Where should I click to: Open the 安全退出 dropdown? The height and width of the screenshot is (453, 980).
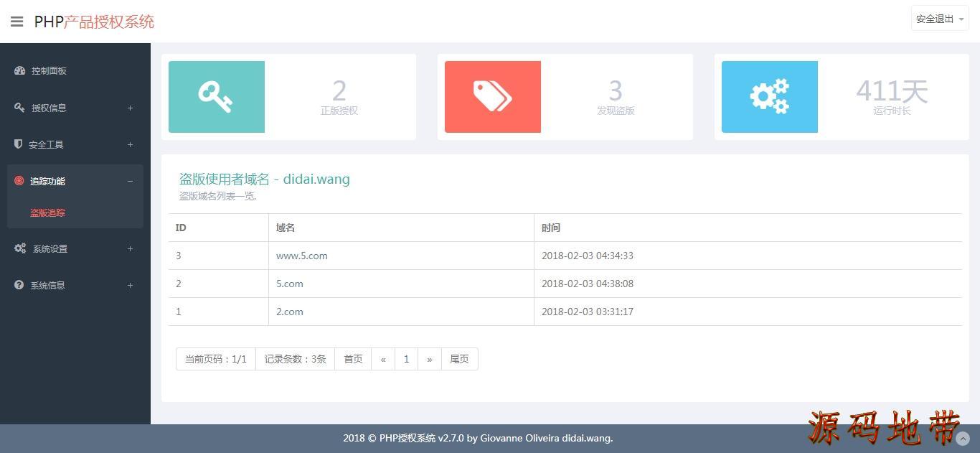pyautogui.click(x=939, y=19)
